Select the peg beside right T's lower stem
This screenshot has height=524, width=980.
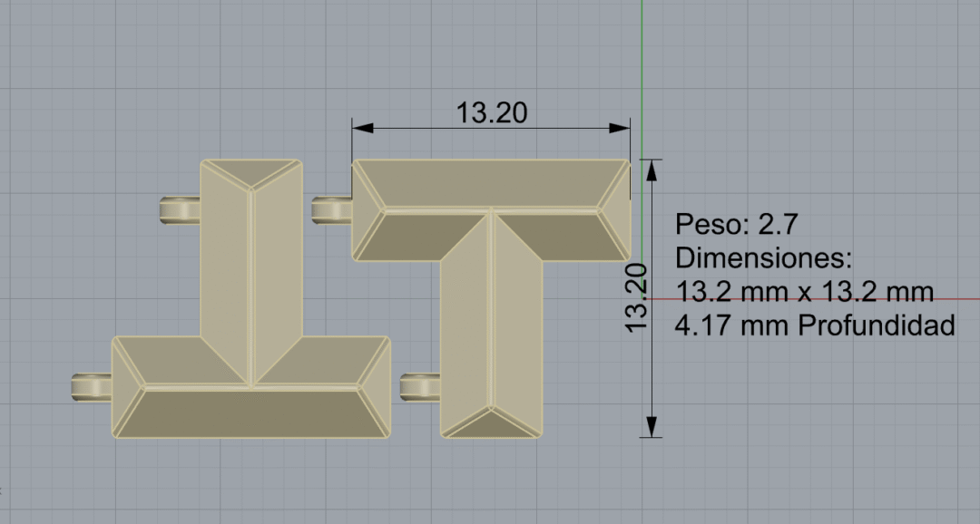click(419, 387)
